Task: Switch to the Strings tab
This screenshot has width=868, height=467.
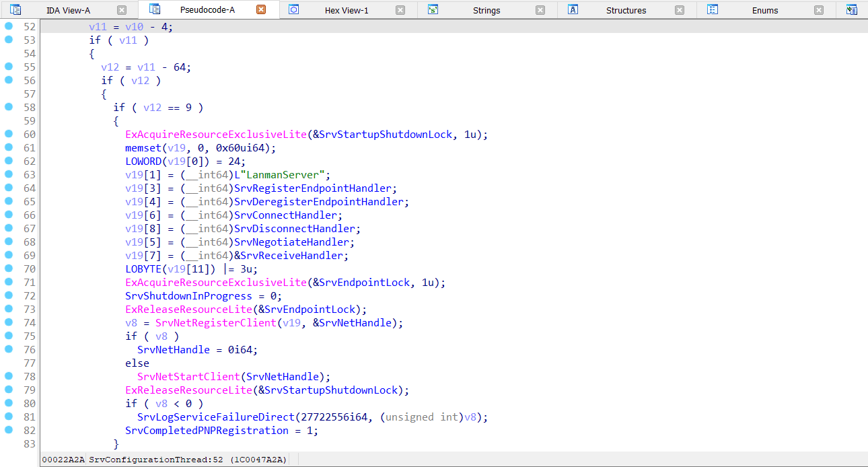Action: (x=486, y=10)
